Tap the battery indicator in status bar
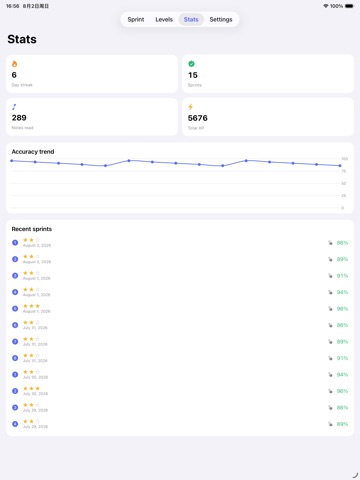Image resolution: width=360 pixels, height=480 pixels. pyautogui.click(x=349, y=6)
